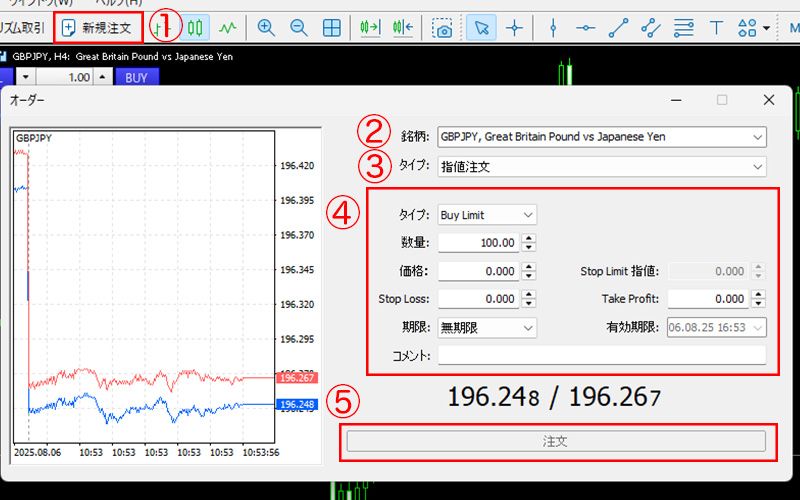800x500 pixels.
Task: Click the Stop Loss input field
Action: click(x=478, y=299)
